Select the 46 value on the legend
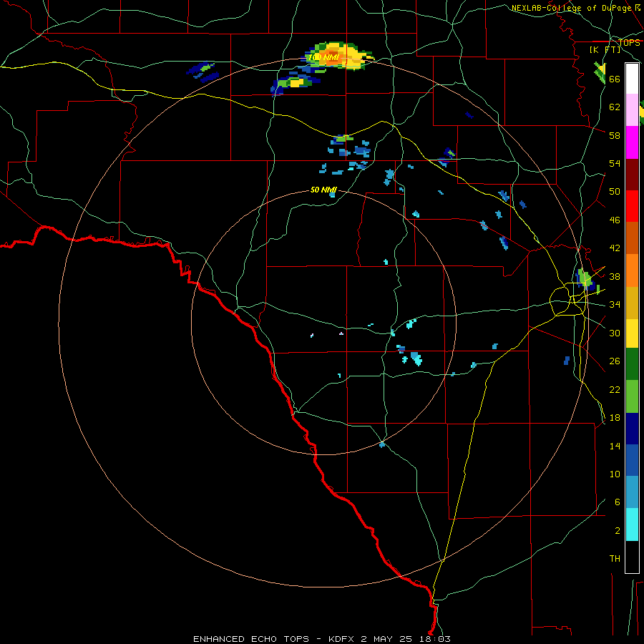The image size is (644, 644). pos(615,220)
